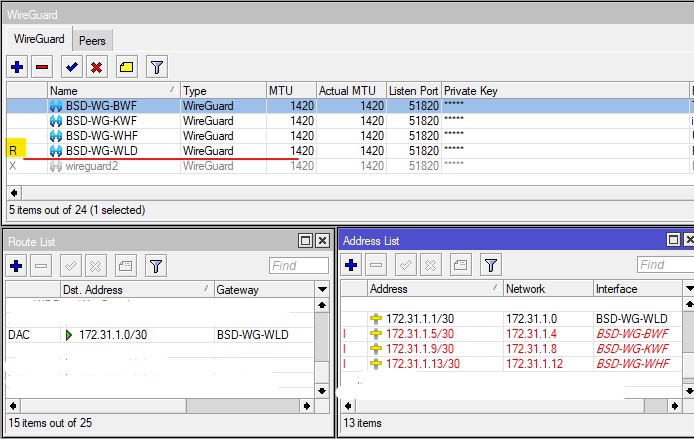
Task: Click the address icon beside 172.31.1.5/30
Action: click(376, 334)
